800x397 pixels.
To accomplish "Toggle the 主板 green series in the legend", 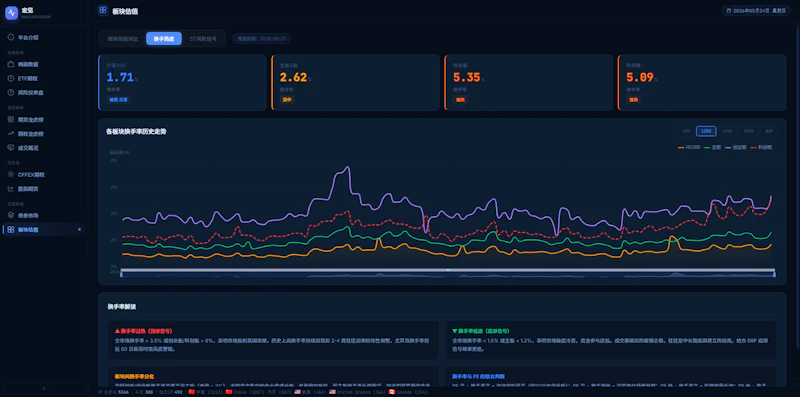I will 712,147.
